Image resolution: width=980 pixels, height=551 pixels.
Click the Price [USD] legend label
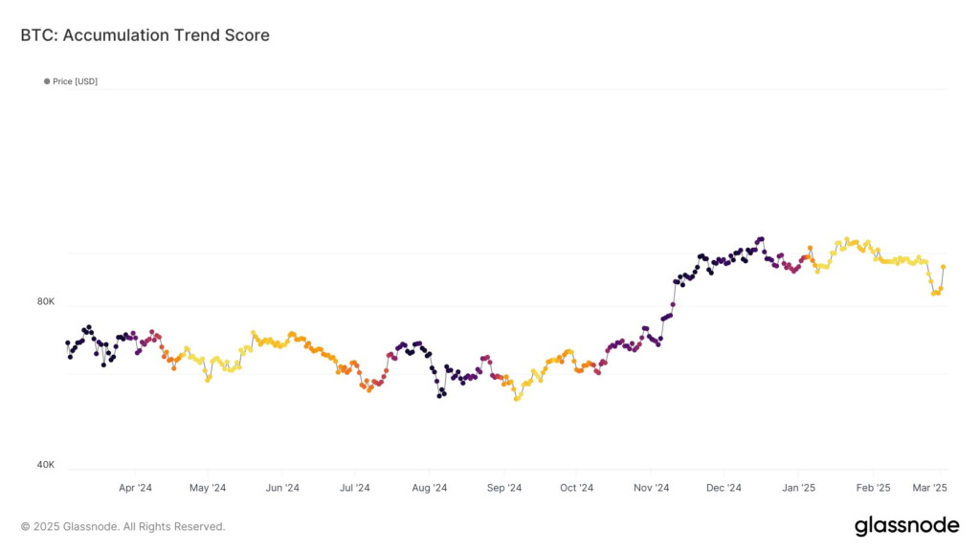click(x=75, y=81)
